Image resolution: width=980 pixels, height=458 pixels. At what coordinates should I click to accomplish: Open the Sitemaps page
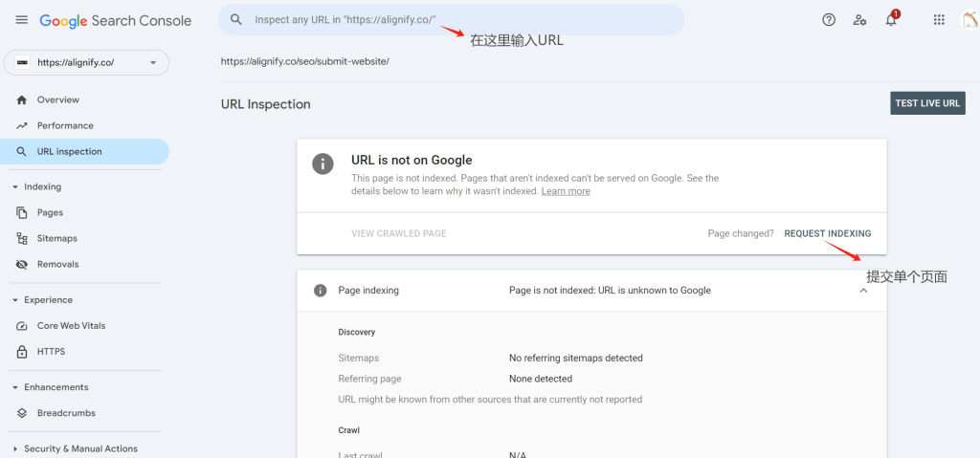pyautogui.click(x=56, y=239)
